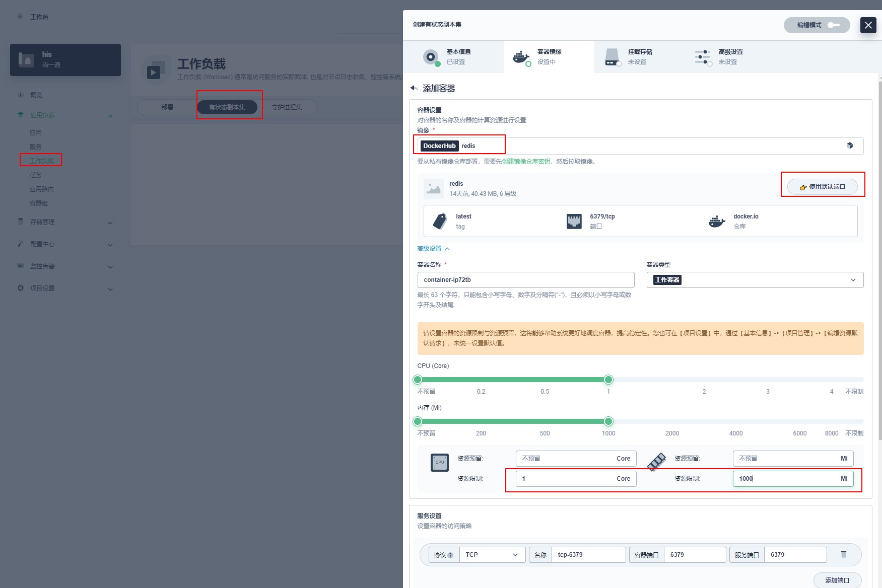Click the DockerHub redis image field
The width and height of the screenshot is (882, 588).
[640, 146]
